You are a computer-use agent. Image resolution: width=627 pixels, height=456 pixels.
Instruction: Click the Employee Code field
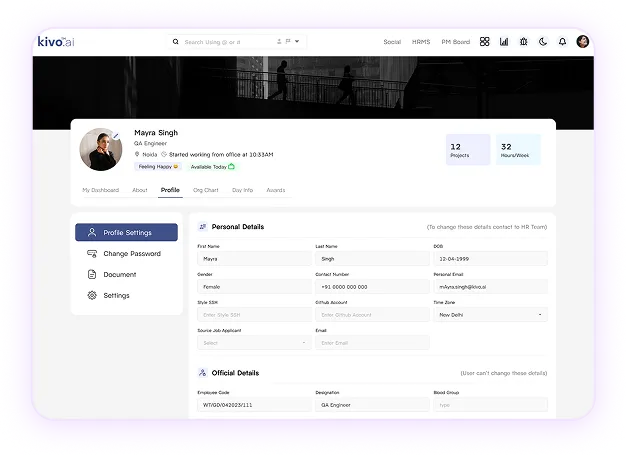(254, 405)
